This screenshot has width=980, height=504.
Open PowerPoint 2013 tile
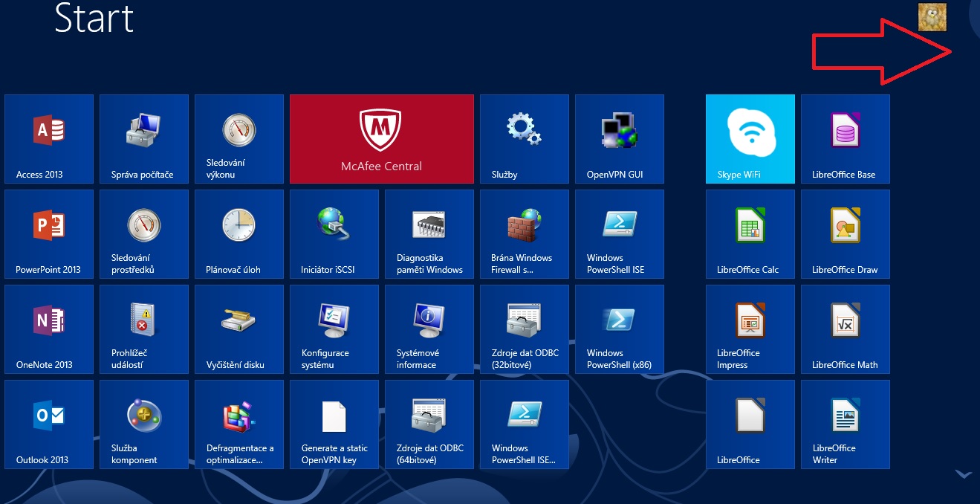49,234
